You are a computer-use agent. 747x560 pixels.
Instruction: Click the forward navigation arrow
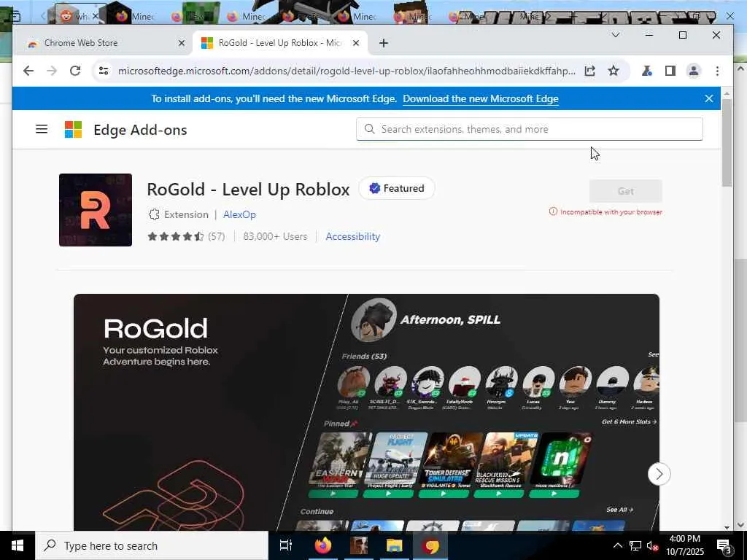click(52, 71)
